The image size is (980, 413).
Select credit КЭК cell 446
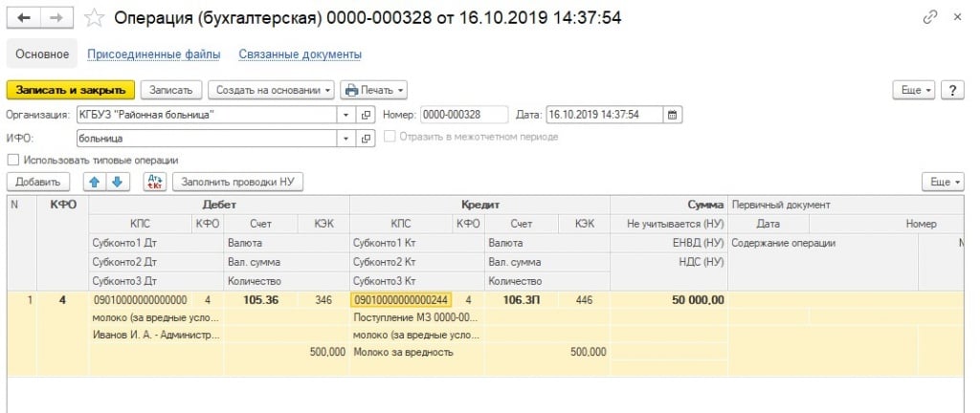pos(584,300)
